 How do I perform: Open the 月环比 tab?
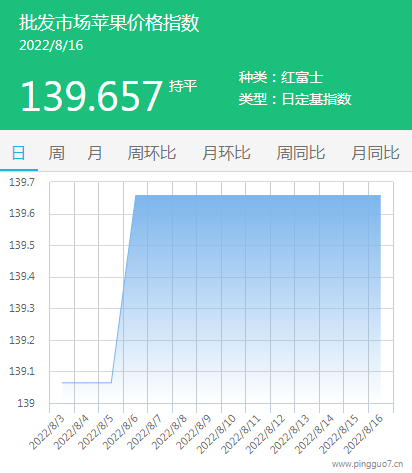(226, 153)
